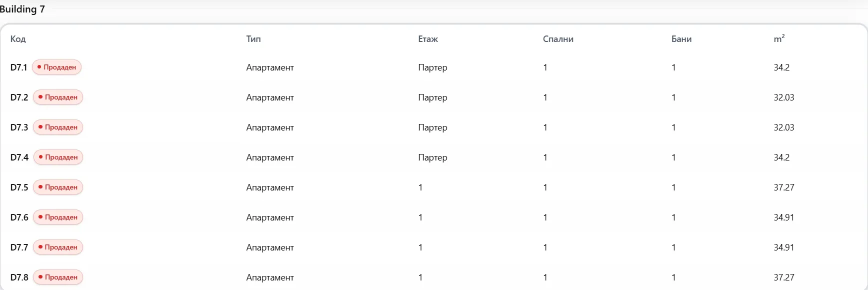Click the Код column header
The width and height of the screenshot is (868, 290).
coord(18,39)
